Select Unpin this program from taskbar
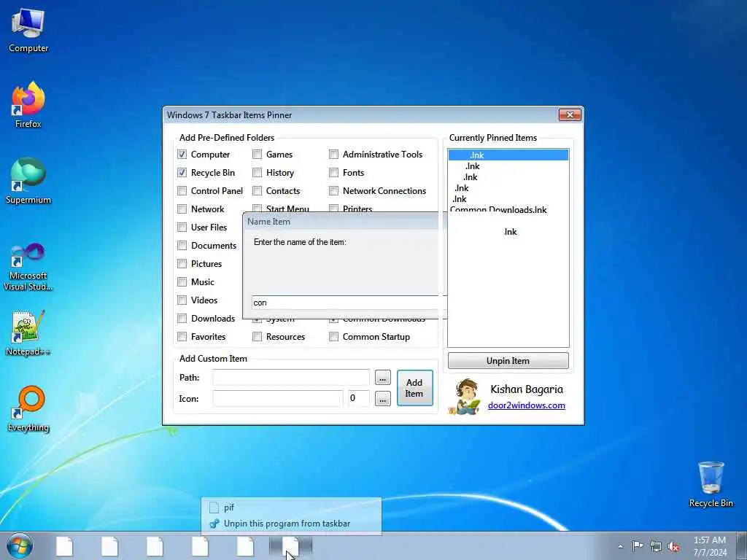This screenshot has height=560, width=747. point(290,524)
